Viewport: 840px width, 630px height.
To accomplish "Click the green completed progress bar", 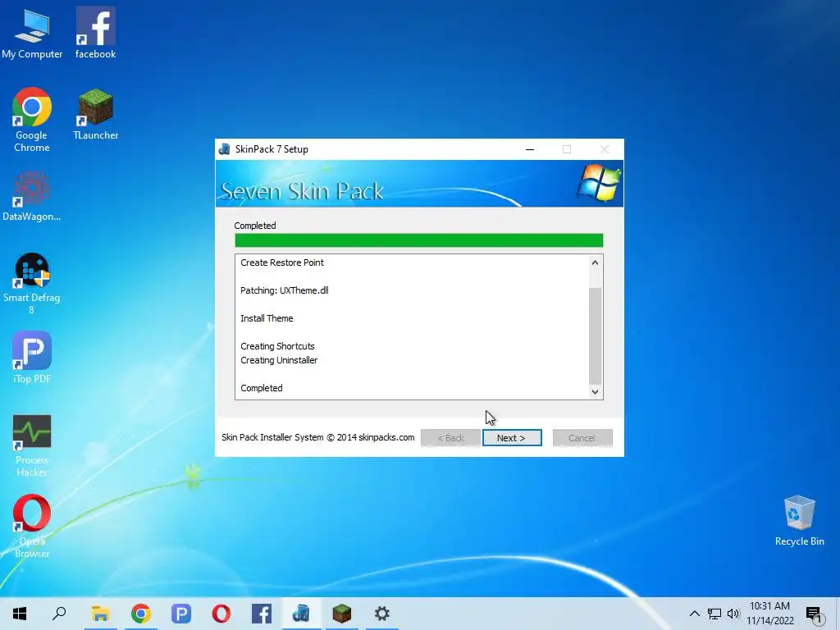I will [x=419, y=240].
